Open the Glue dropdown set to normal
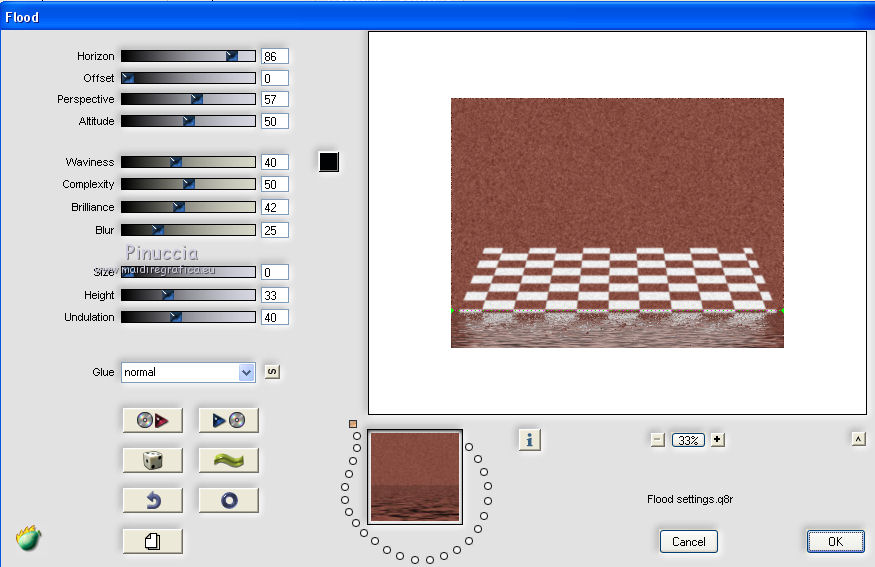This screenshot has width=875, height=567. (188, 372)
